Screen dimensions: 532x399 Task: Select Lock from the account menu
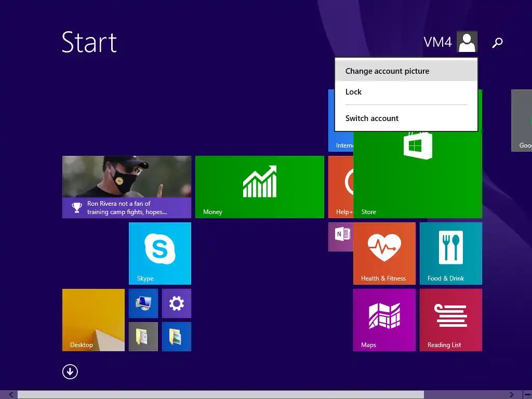pyautogui.click(x=406, y=92)
